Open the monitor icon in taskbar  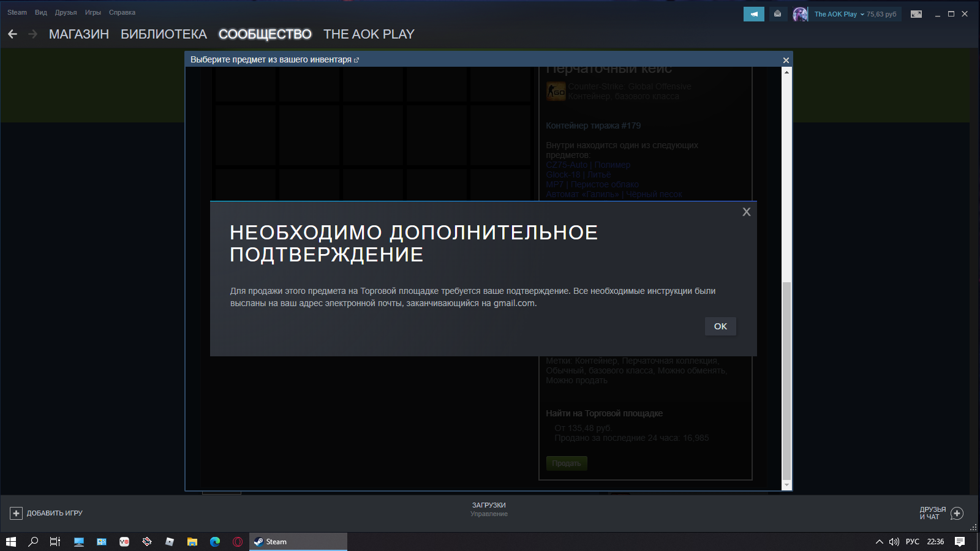(x=79, y=542)
